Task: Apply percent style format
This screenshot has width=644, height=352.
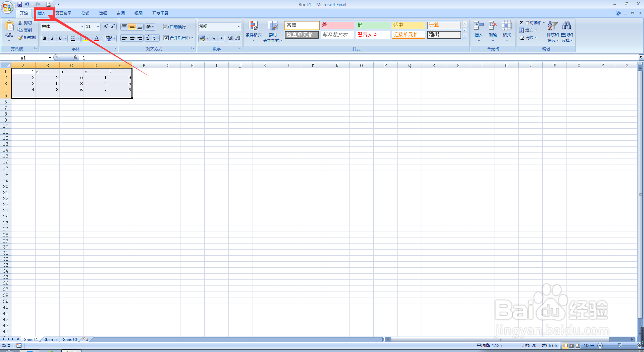Action: point(214,38)
